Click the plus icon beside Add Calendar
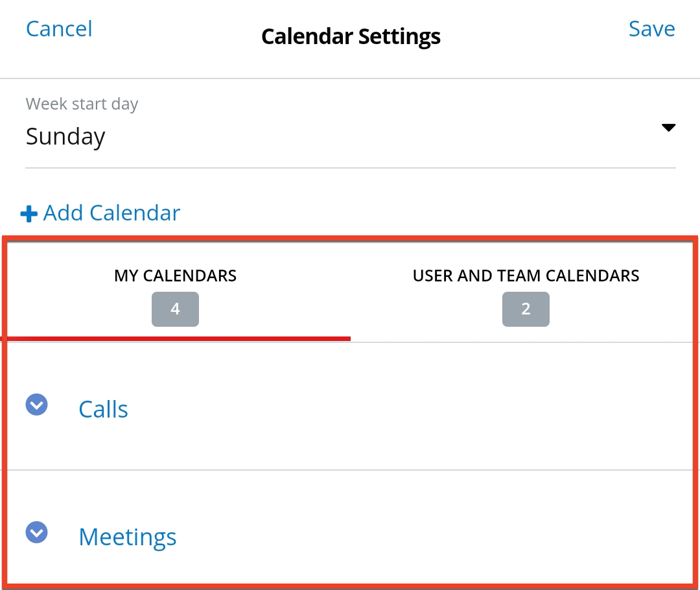 point(29,213)
